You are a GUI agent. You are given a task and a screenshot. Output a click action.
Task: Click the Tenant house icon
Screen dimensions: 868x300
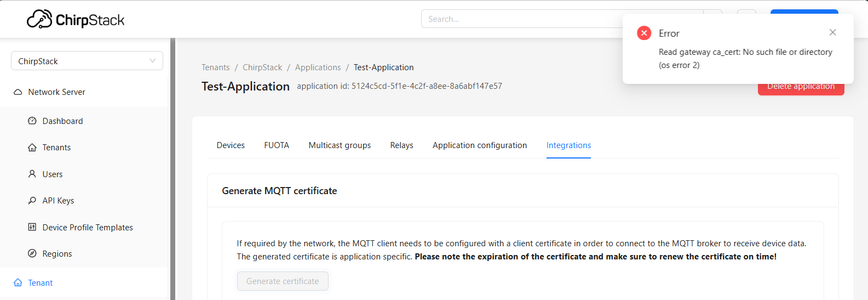[x=18, y=283]
